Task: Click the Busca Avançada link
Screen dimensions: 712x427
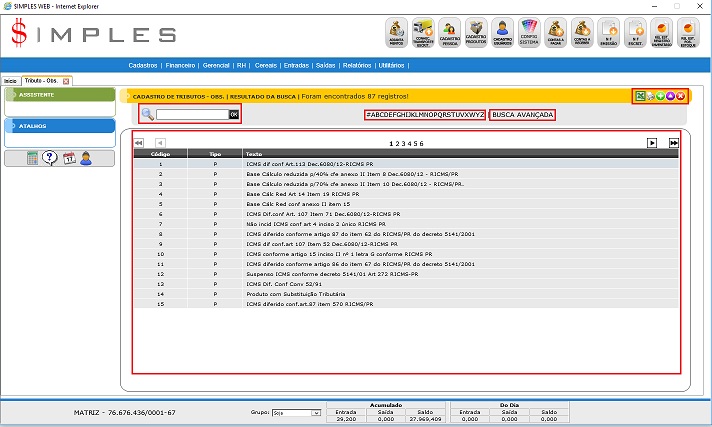Action: coord(523,114)
